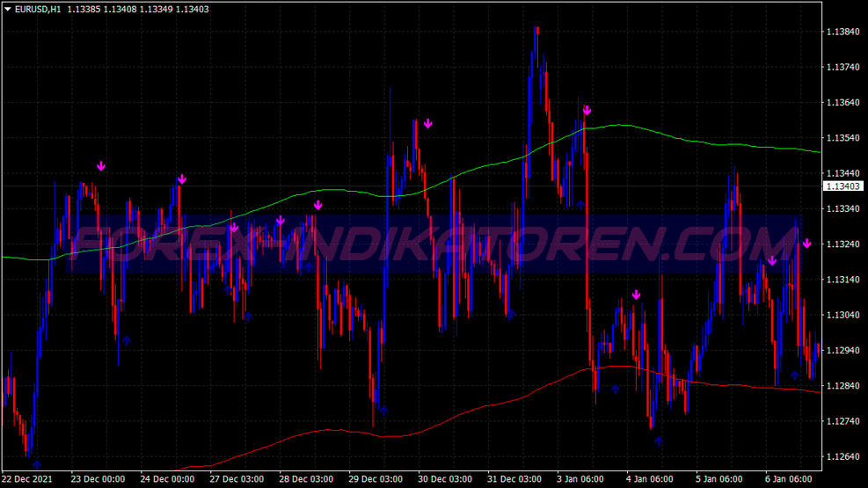
Task: Select the blue buy arrow at 22 Dec low
Action: point(36,463)
